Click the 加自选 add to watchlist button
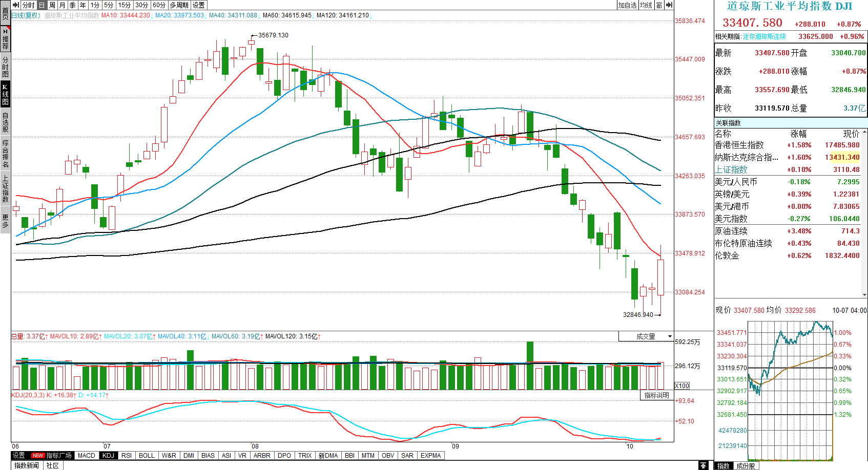Image resolution: width=868 pixels, height=470 pixels. pos(627,5)
